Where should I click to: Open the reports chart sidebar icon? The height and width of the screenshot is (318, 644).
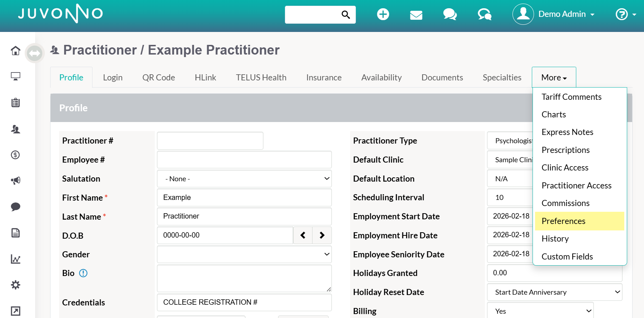tap(15, 259)
